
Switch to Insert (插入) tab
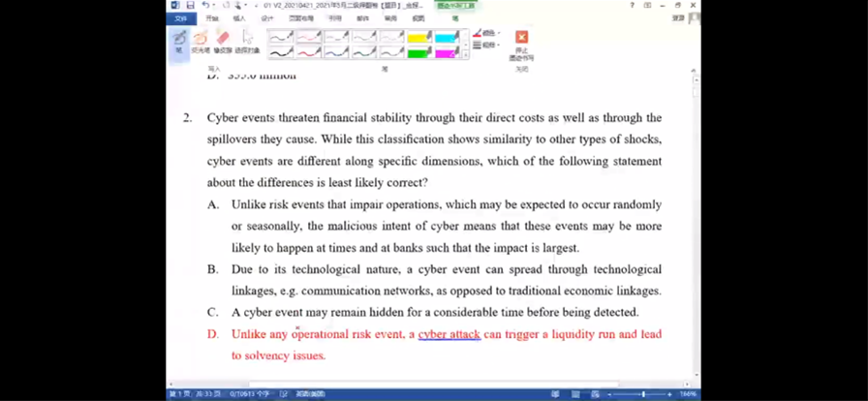239,18
